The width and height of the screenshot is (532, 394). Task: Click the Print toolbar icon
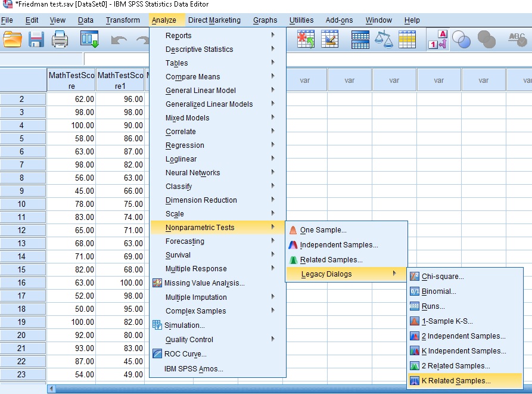point(60,40)
